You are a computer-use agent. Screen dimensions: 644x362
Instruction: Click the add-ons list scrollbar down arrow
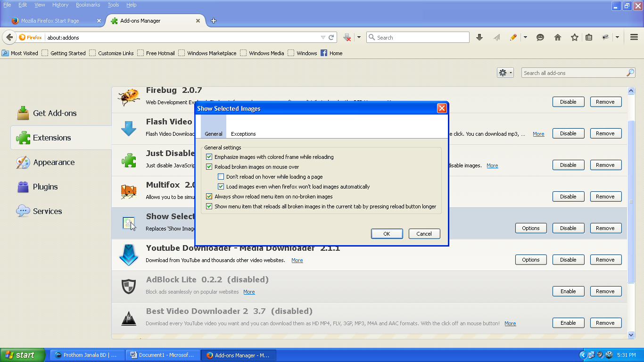click(631, 335)
